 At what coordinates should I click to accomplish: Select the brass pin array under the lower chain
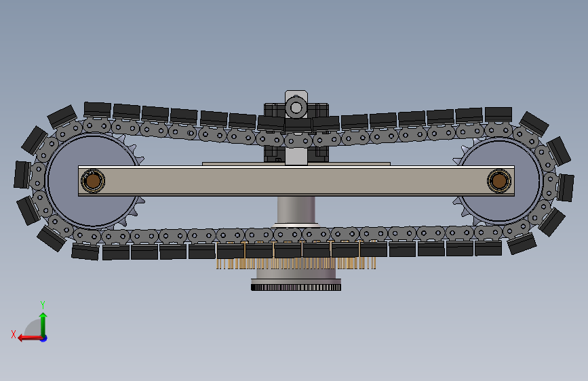[296, 262]
